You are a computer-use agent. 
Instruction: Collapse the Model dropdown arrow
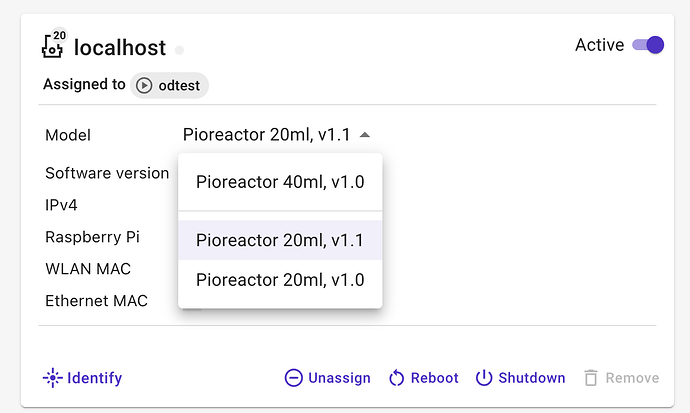point(364,135)
